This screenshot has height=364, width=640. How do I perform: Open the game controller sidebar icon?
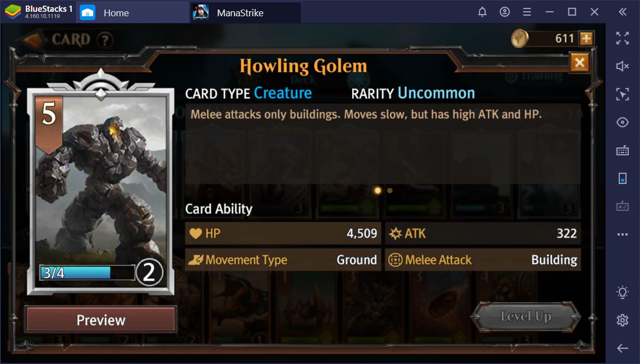pos(622,206)
